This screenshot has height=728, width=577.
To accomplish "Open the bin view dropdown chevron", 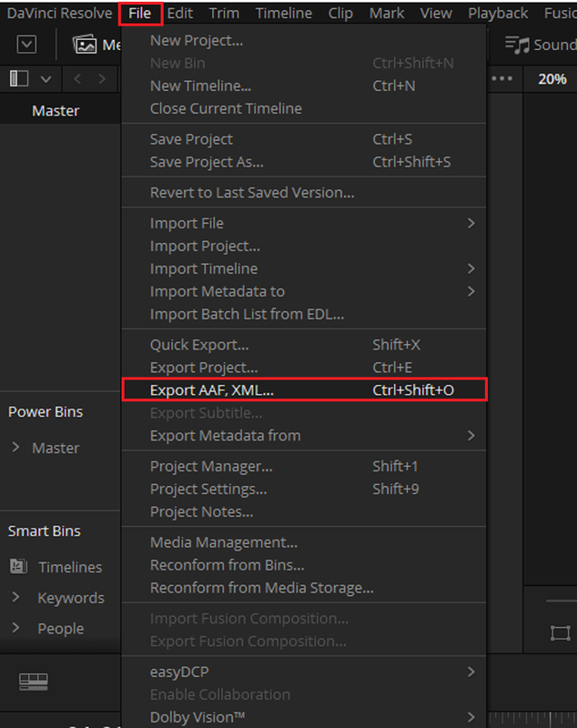I will (46, 79).
